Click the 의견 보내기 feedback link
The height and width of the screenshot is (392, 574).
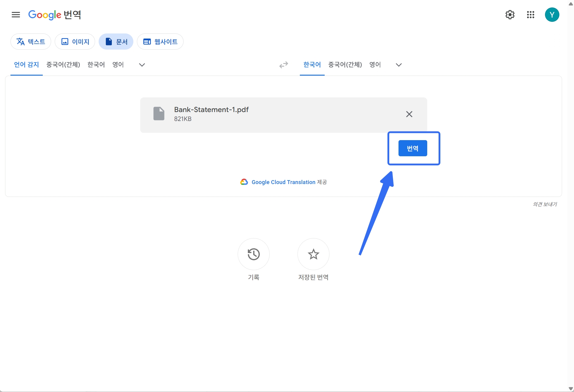tap(545, 204)
